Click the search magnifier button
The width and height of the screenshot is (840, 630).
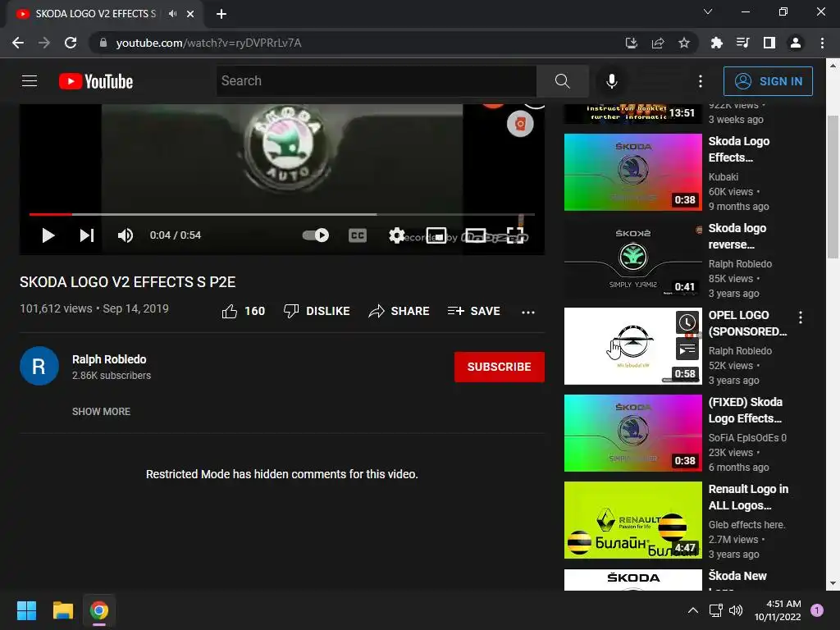click(563, 81)
